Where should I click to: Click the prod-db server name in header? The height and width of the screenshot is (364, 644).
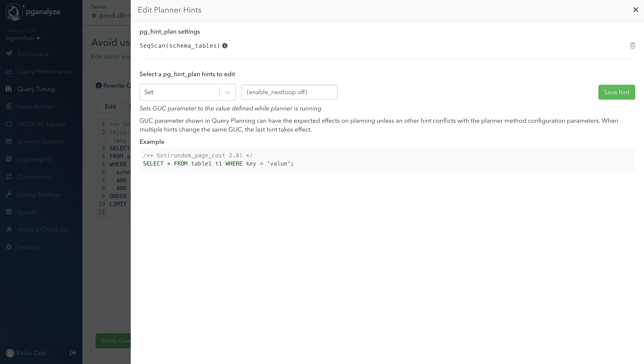pyautogui.click(x=115, y=16)
